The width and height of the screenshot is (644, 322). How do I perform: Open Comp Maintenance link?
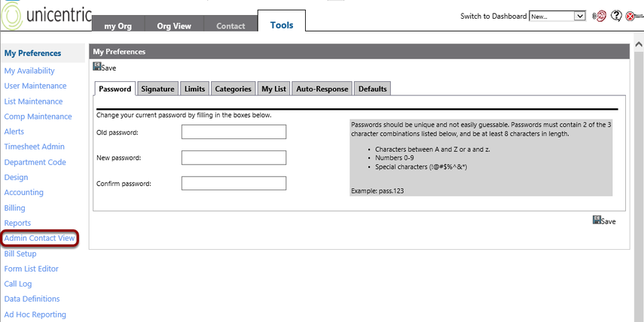[38, 117]
